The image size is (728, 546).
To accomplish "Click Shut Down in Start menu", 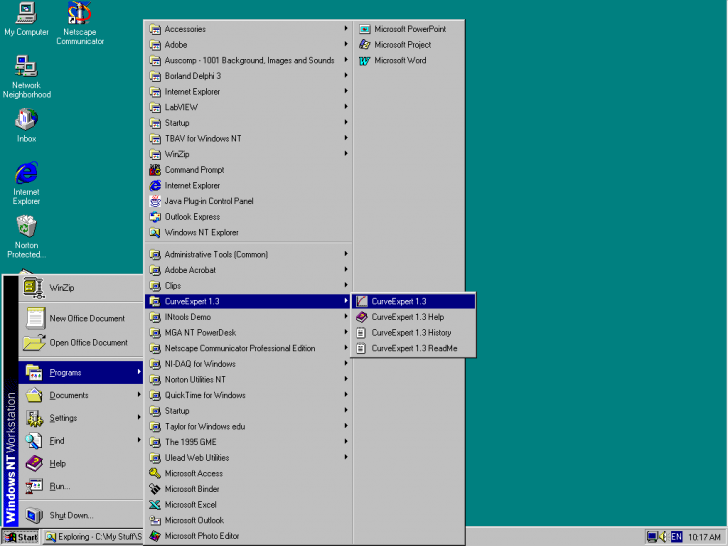I will point(71,515).
